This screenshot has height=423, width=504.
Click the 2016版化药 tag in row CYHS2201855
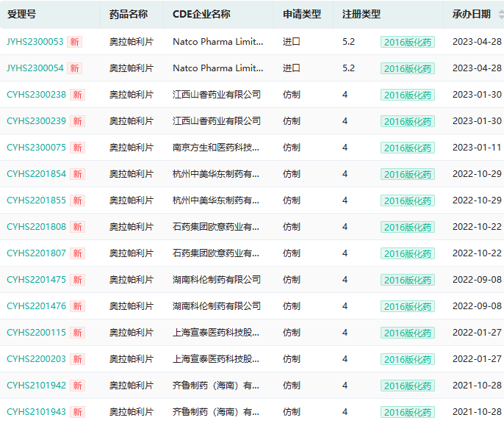tap(408, 200)
